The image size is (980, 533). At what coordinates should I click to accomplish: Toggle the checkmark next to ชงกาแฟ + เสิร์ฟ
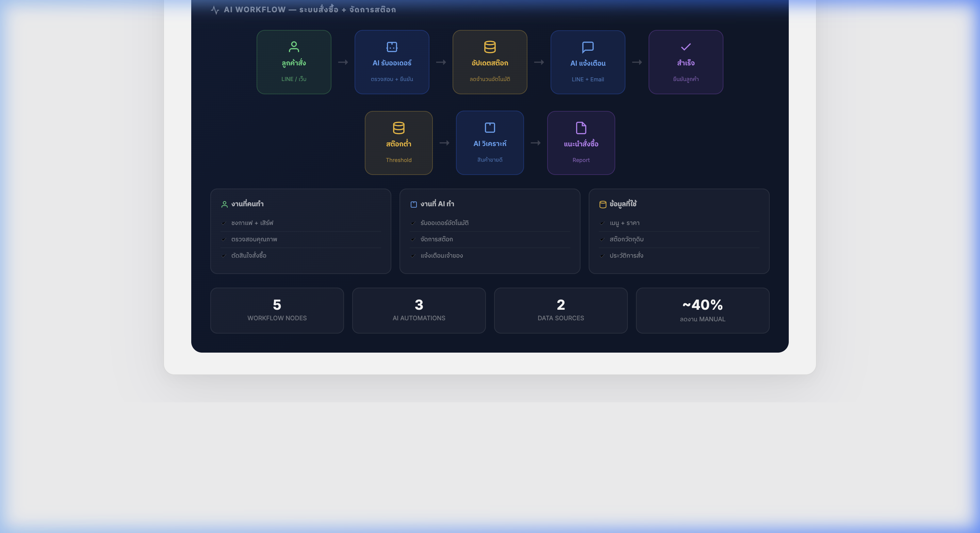224,223
